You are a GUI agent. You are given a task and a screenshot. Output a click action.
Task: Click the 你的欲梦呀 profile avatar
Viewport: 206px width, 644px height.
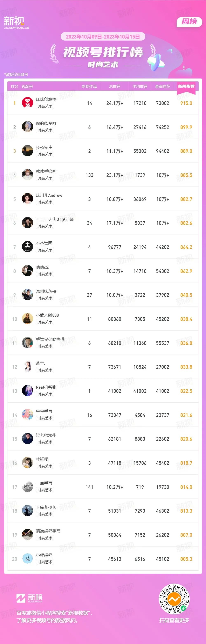[x=28, y=127]
